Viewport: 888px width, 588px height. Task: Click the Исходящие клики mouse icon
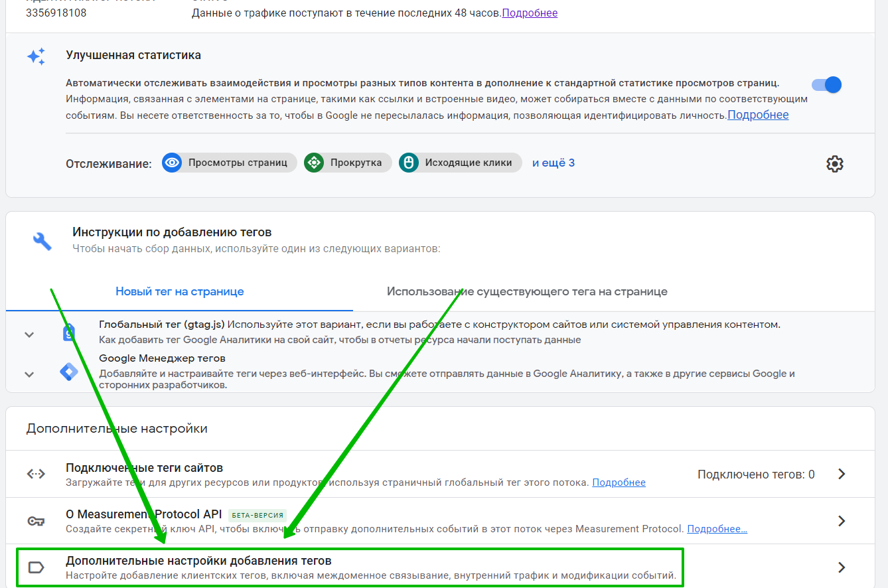(x=409, y=163)
